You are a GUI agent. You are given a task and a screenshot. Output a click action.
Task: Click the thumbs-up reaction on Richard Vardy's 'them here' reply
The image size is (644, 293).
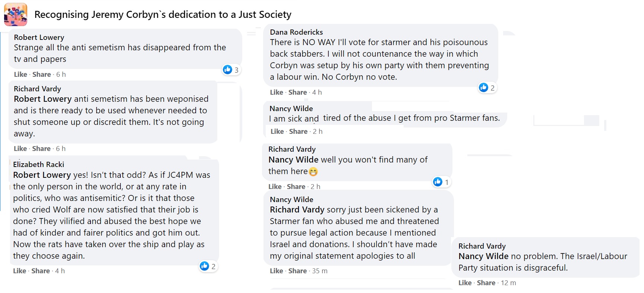pos(438,182)
